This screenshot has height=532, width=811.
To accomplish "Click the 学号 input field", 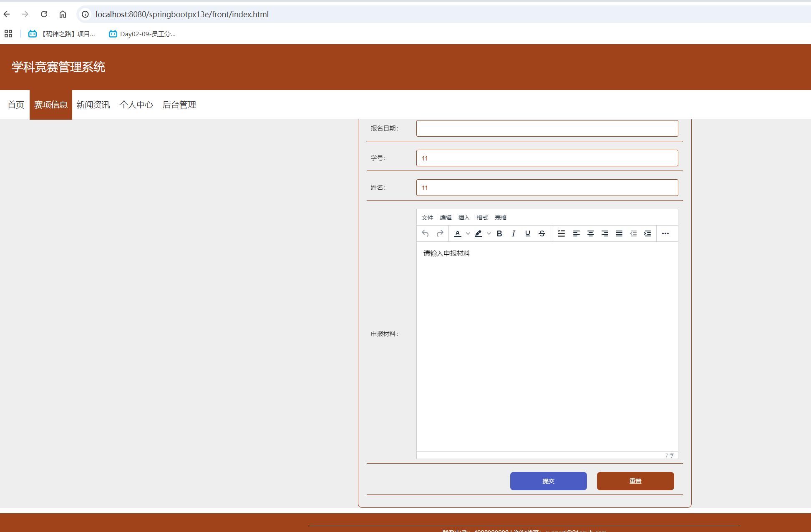I will pyautogui.click(x=547, y=158).
